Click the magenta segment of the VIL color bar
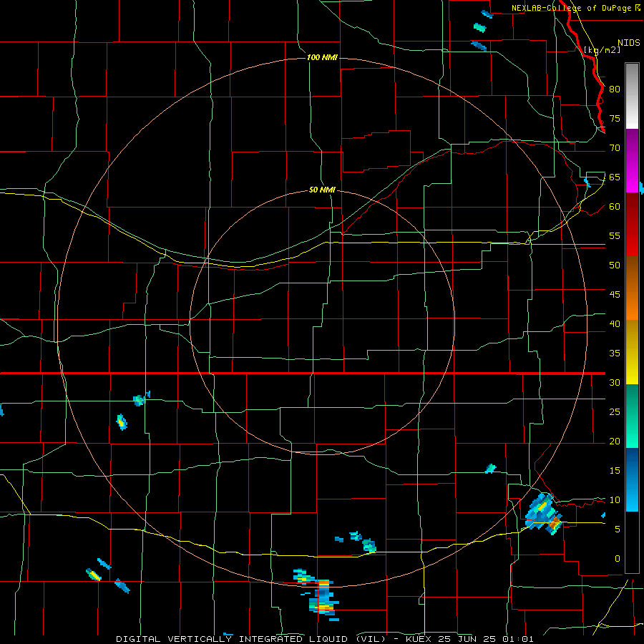Screen dimensions: 644x644 632,161
